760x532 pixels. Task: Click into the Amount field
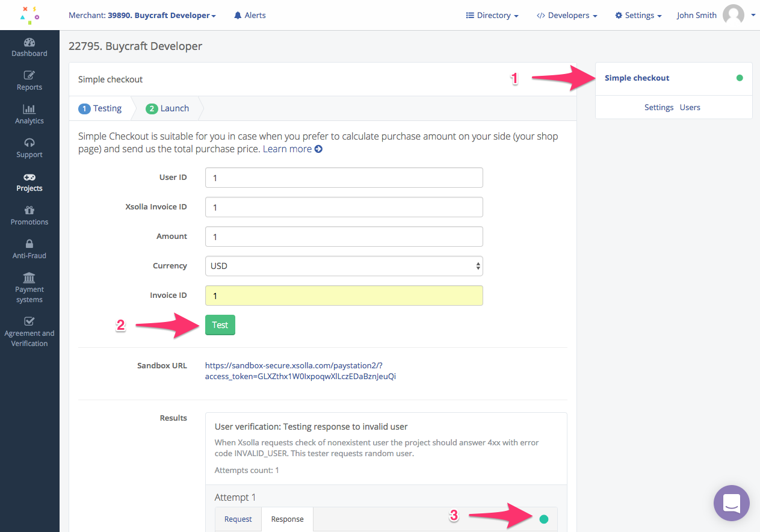pos(344,237)
